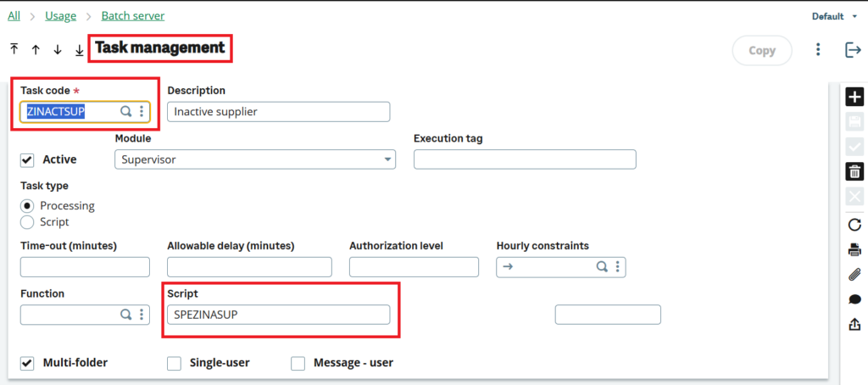Select the Script task type
The width and height of the screenshot is (868, 385).
(26, 222)
